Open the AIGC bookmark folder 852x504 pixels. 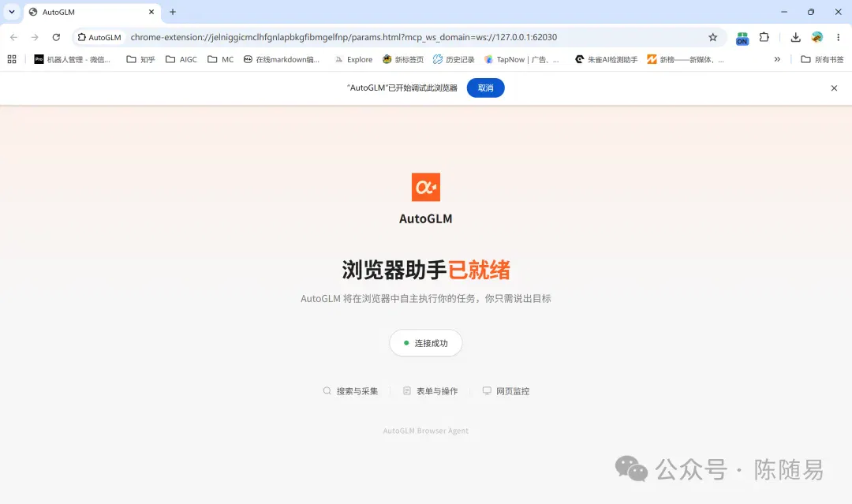[x=181, y=59]
